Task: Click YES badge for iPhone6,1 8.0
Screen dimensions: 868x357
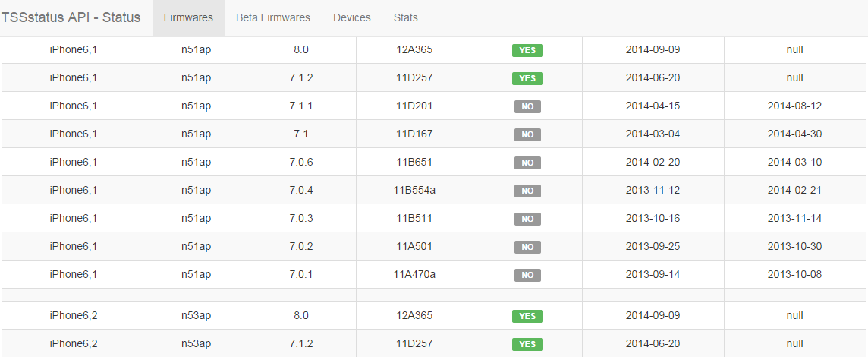Action: [x=527, y=50]
